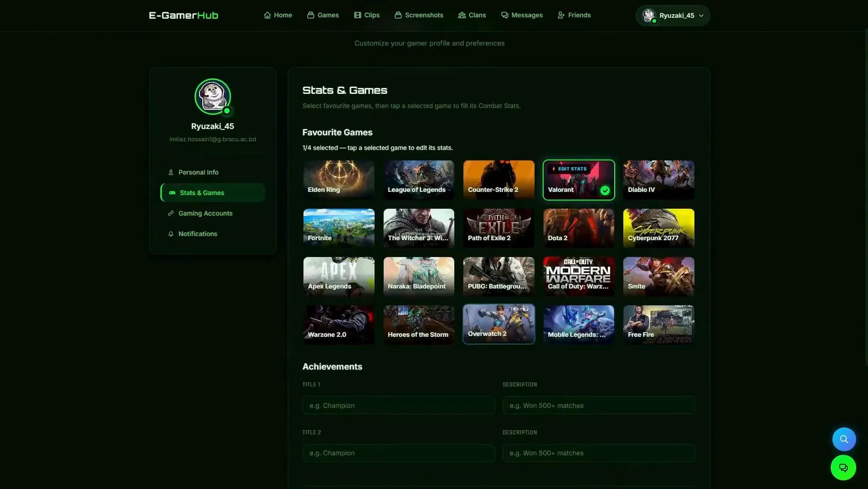Screen dimensions: 868x489
Task: Click the Edit Stats badge on Valorant
Action: coord(569,169)
